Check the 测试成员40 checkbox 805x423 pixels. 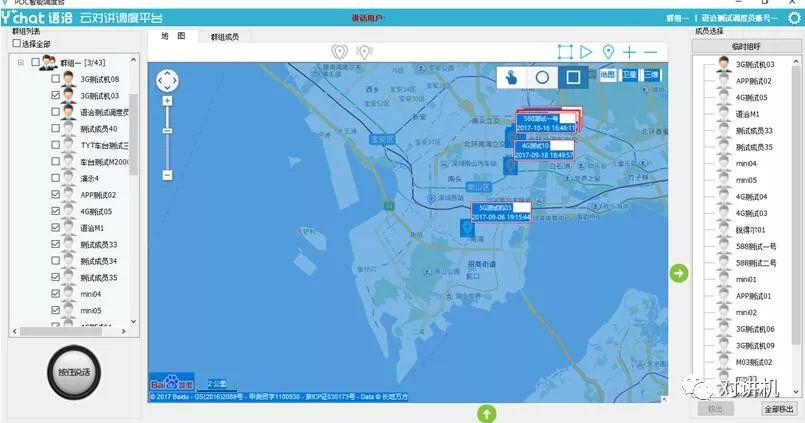(55, 128)
